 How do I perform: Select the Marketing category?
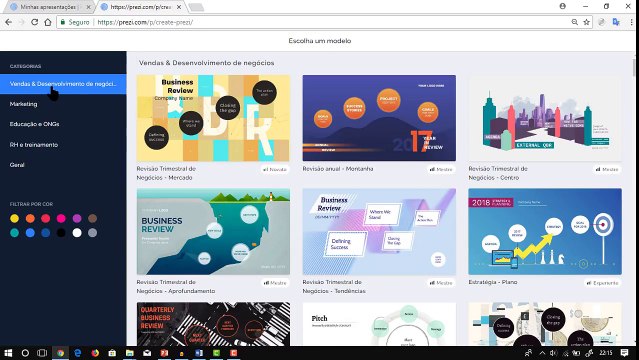tap(24, 104)
